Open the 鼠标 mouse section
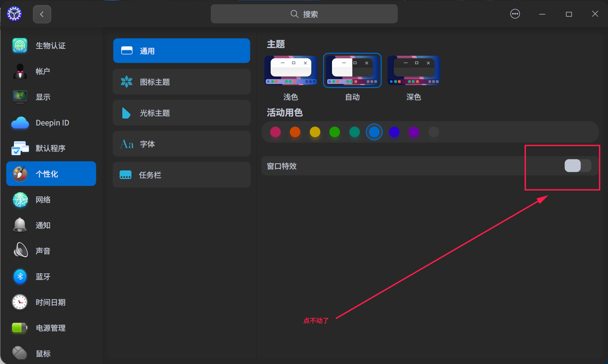The width and height of the screenshot is (608, 364). click(x=51, y=353)
